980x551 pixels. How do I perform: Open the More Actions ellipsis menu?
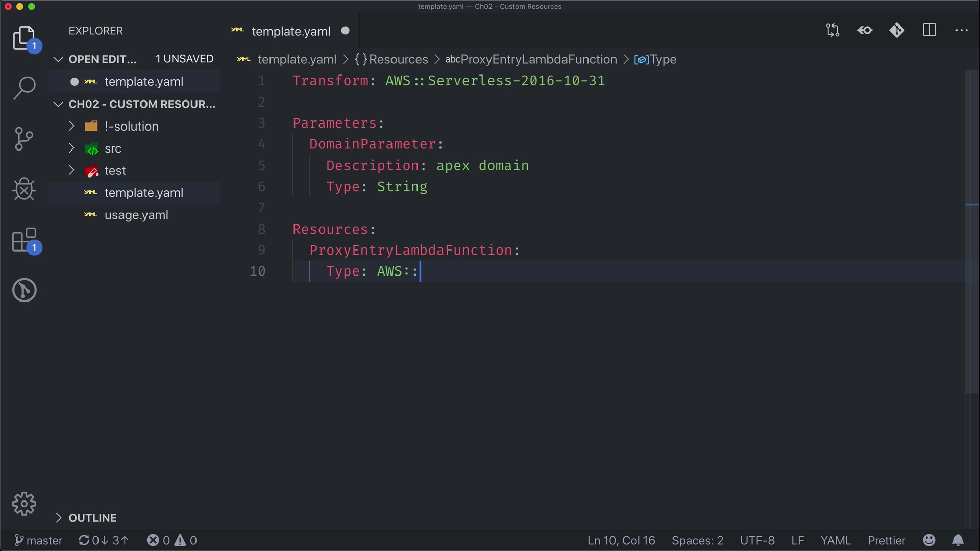[962, 31]
